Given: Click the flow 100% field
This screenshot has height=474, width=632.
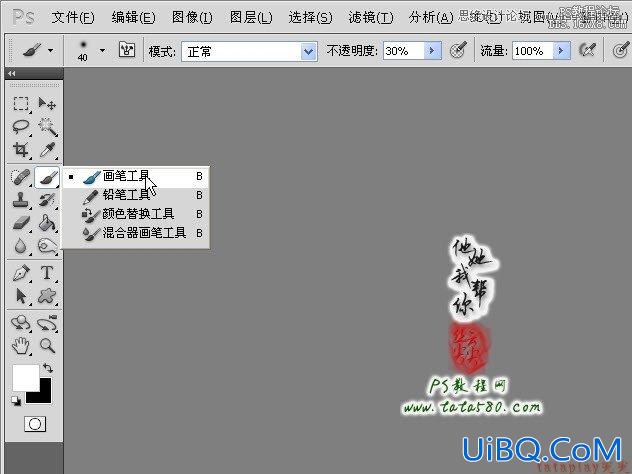Looking at the screenshot, I should [x=533, y=51].
